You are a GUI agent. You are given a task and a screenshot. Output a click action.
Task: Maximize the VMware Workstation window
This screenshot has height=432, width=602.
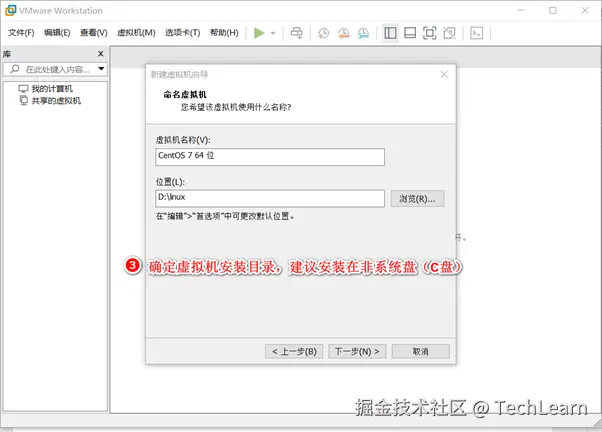pos(552,10)
